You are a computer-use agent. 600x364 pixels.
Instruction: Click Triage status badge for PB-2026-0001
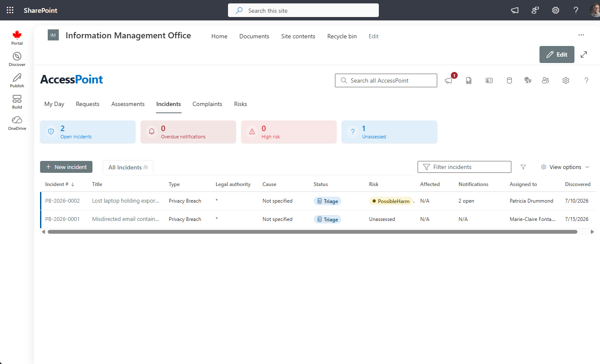click(327, 219)
